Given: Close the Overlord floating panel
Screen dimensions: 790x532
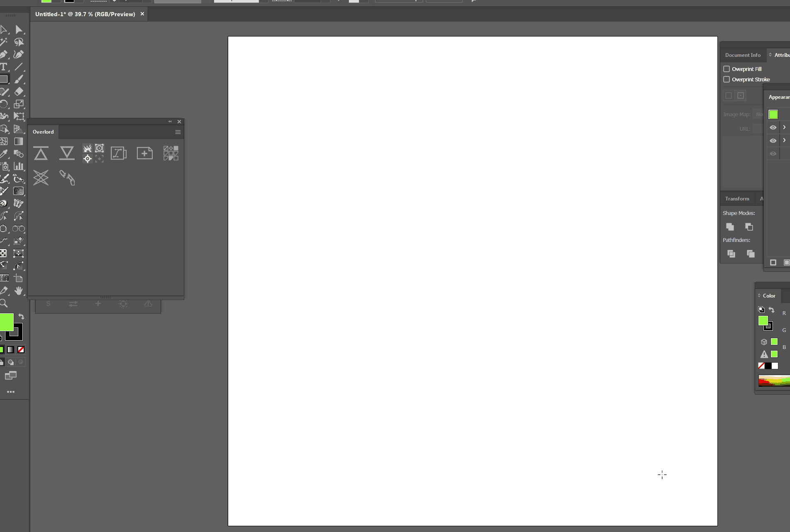Looking at the screenshot, I should tap(179, 122).
